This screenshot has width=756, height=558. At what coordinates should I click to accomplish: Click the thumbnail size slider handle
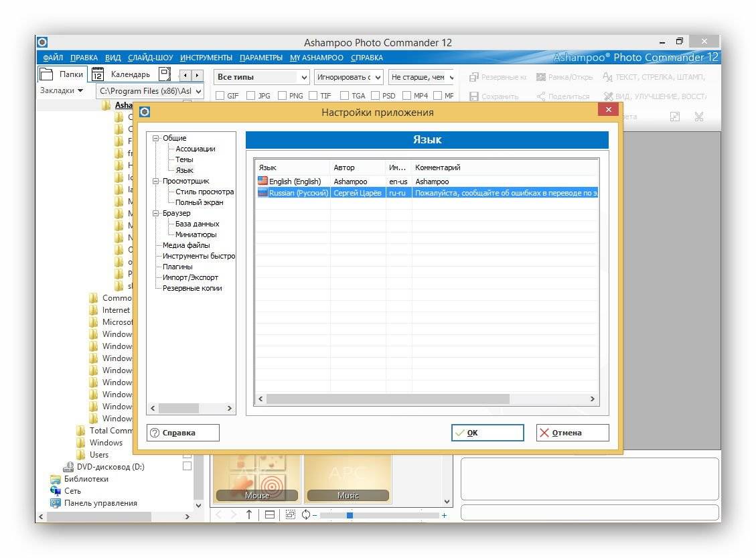(x=350, y=515)
